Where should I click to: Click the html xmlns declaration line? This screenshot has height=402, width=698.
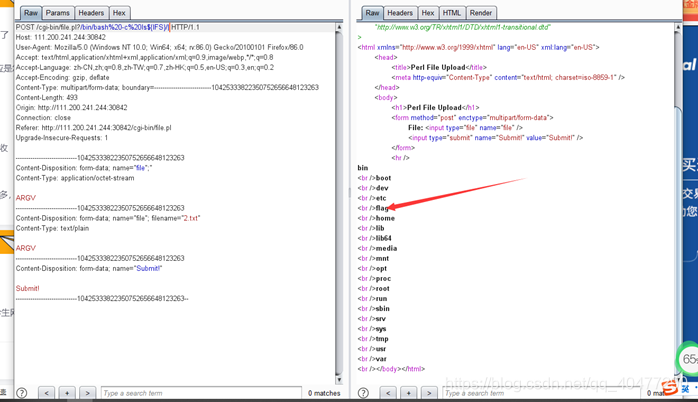click(x=479, y=47)
